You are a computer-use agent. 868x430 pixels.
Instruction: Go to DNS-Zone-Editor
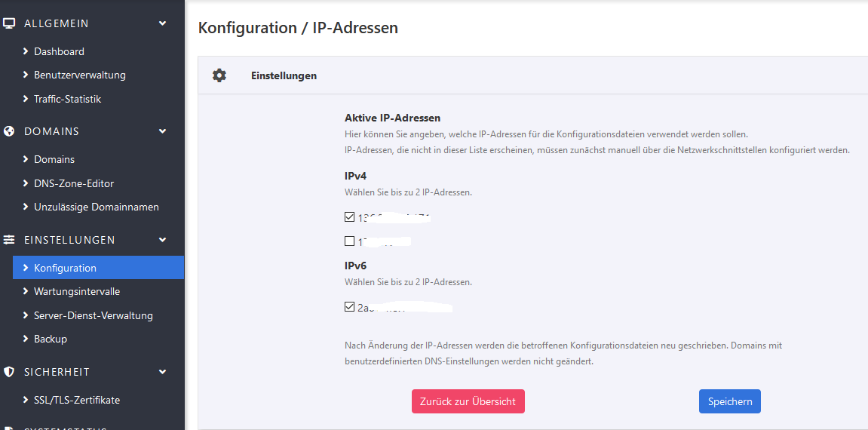(74, 183)
